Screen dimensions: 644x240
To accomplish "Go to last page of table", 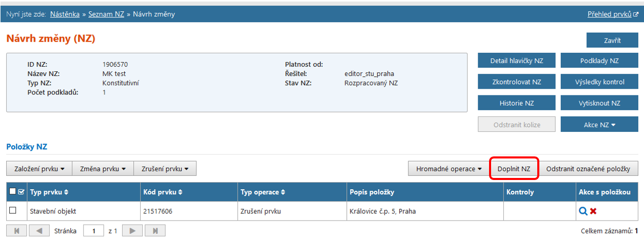I will coord(155,231).
